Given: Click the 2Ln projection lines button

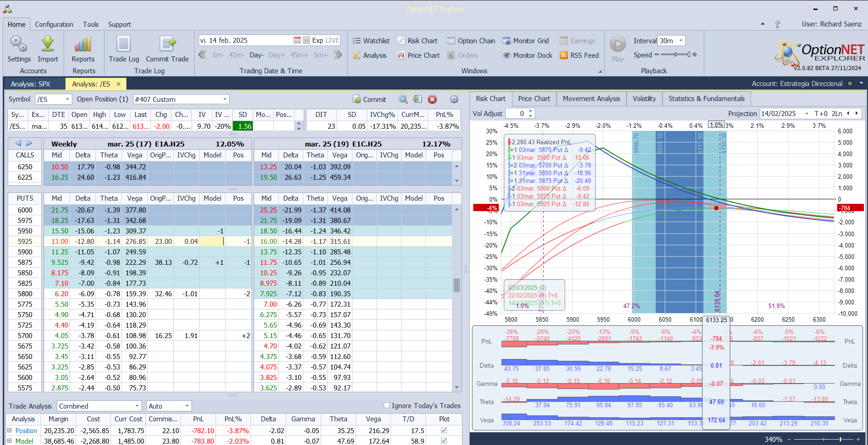Looking at the screenshot, I should 837,114.
